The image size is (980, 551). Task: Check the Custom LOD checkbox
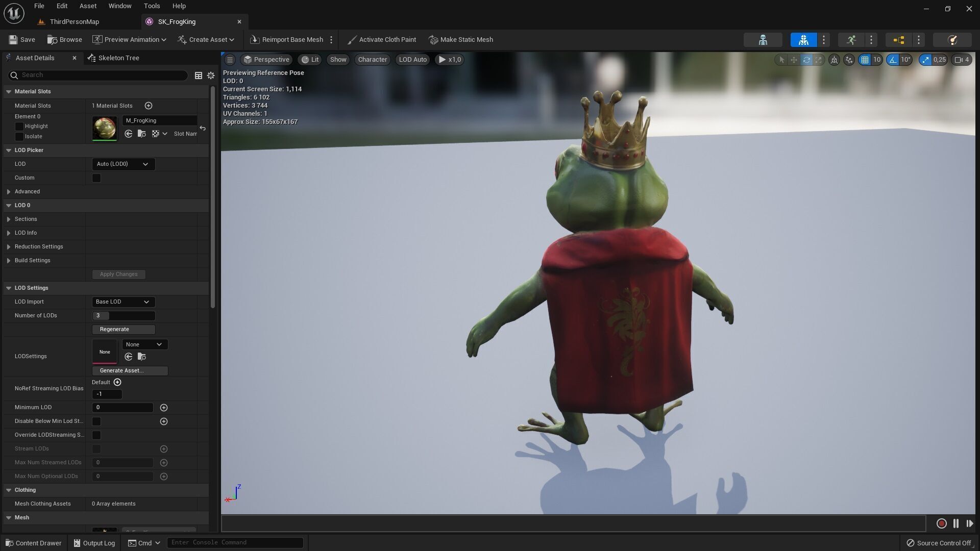click(x=96, y=178)
